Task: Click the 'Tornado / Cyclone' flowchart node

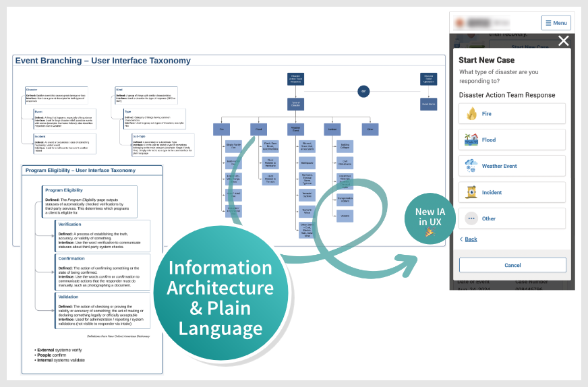Action: click(307, 195)
